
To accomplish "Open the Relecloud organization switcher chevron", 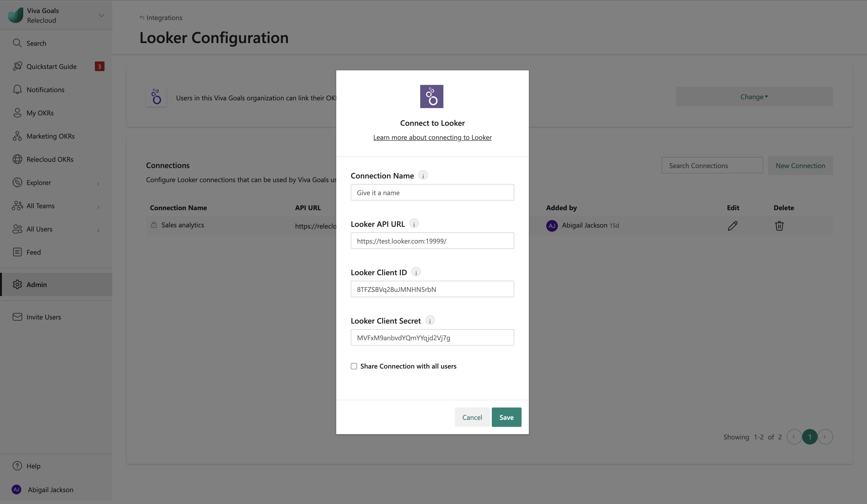I will 102,15.
